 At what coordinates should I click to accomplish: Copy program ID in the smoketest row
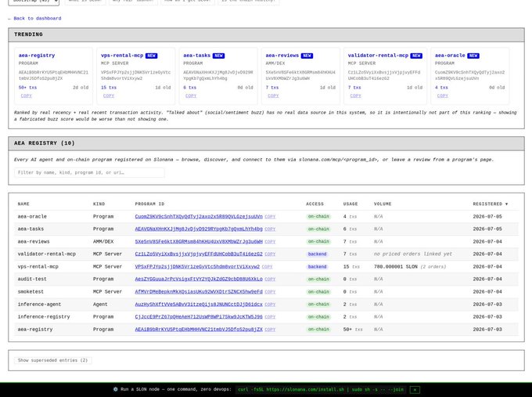tap(270, 292)
